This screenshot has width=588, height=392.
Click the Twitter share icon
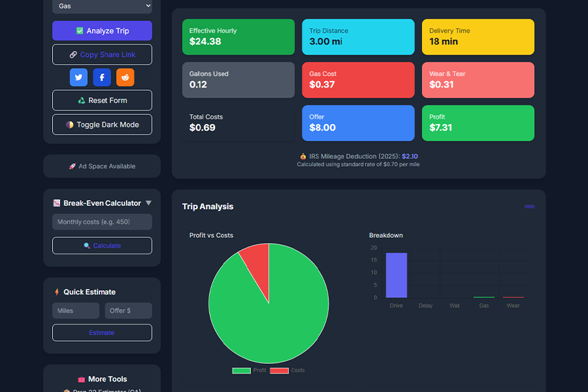[x=78, y=77]
